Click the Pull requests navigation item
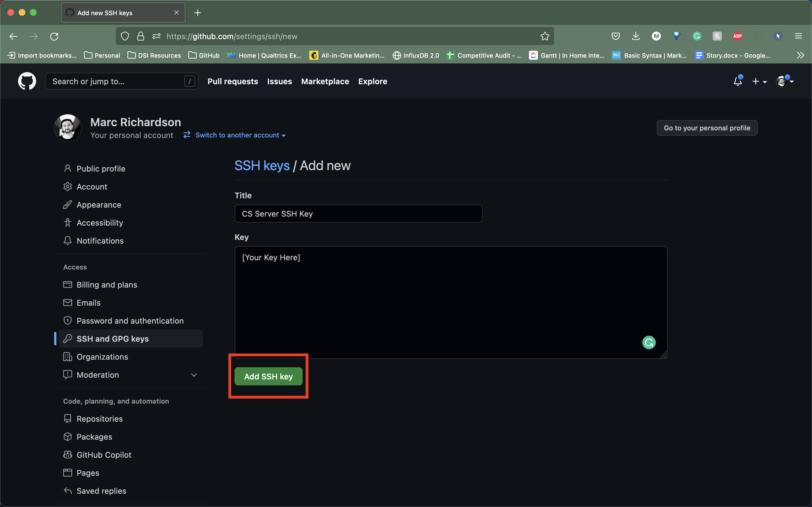The width and height of the screenshot is (812, 507). (233, 81)
